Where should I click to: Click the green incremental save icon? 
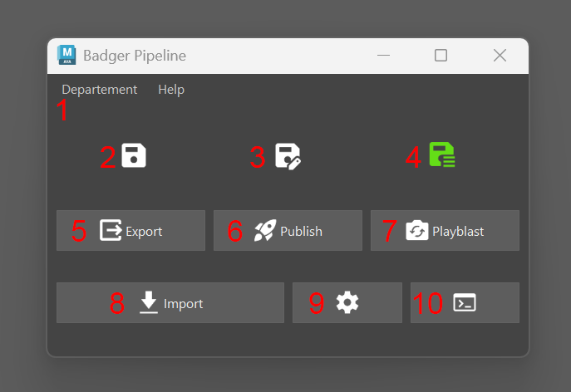[441, 155]
